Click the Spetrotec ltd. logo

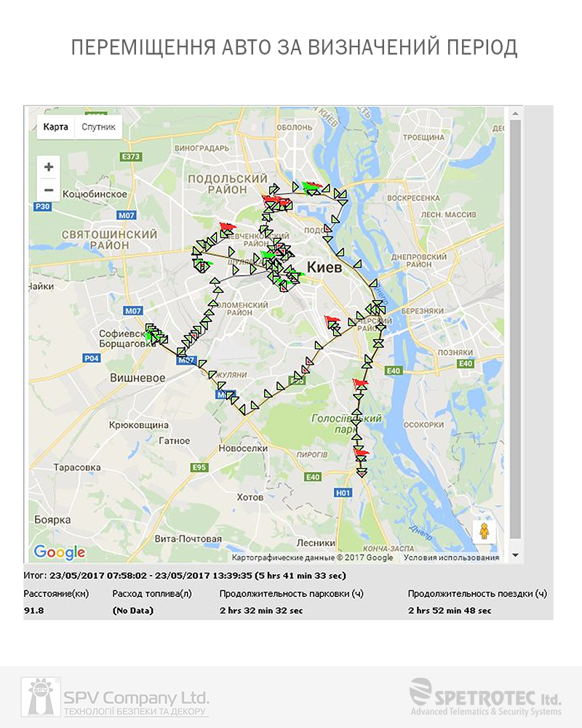tap(485, 697)
